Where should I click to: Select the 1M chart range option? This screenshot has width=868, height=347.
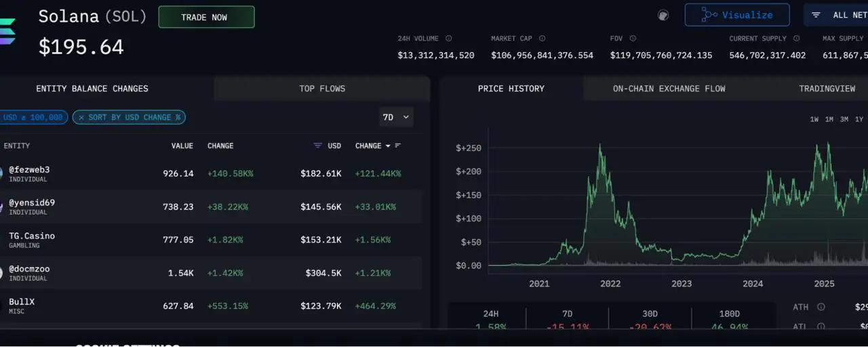pyautogui.click(x=829, y=119)
